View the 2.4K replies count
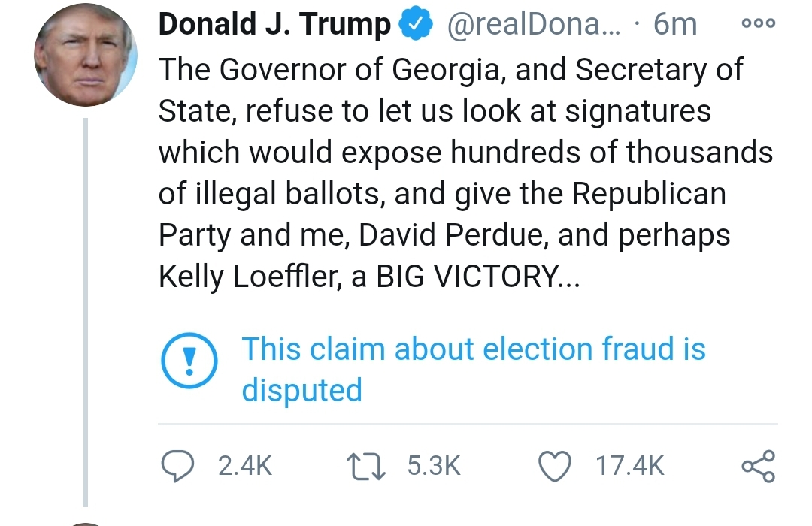This screenshot has width=812, height=526. tap(245, 465)
